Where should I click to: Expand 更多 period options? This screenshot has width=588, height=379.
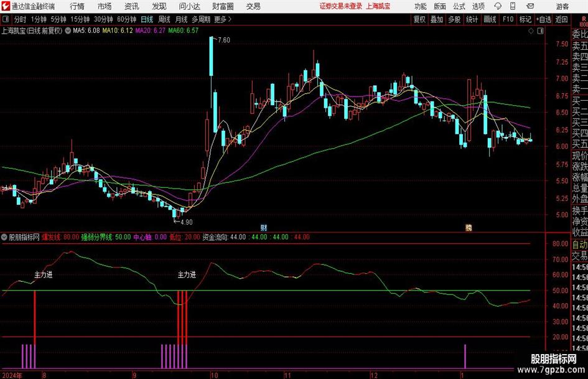pos(223,19)
